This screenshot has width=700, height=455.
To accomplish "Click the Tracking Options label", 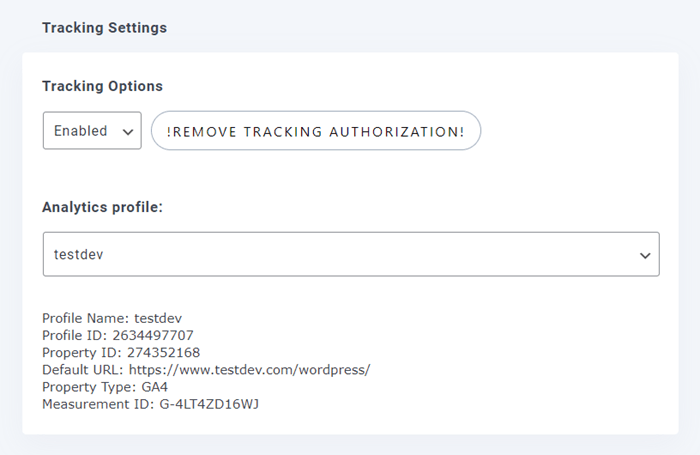I will pyautogui.click(x=102, y=86).
